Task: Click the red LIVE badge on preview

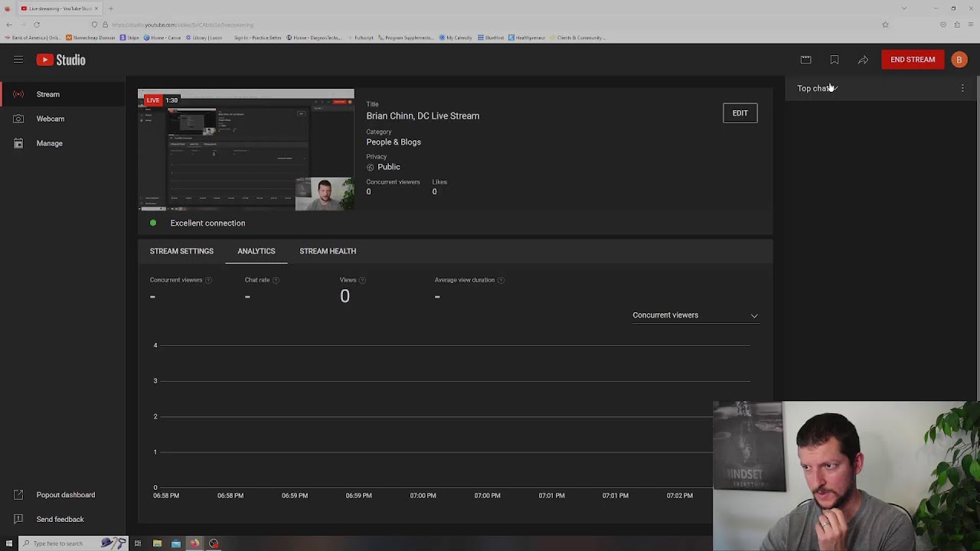Action: click(153, 100)
